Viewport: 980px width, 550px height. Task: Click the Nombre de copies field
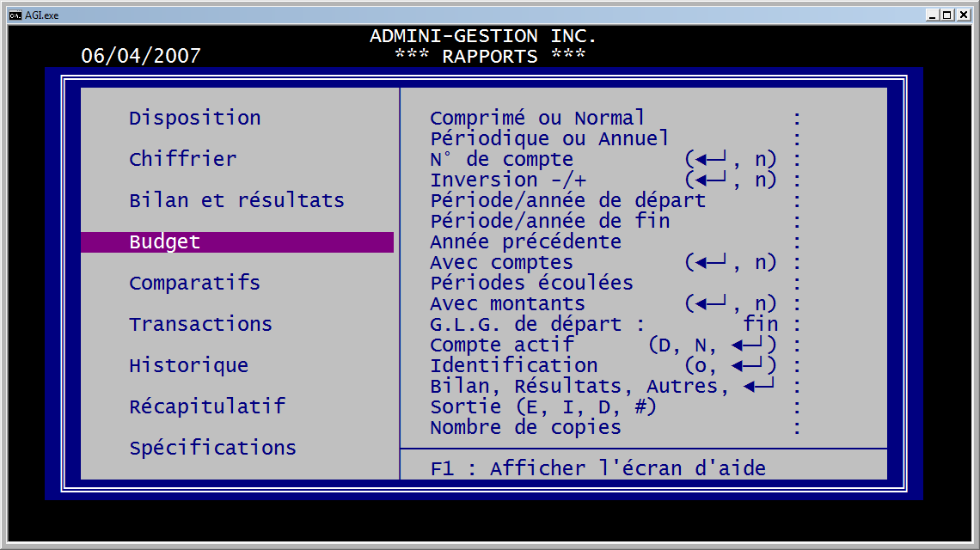pos(525,428)
